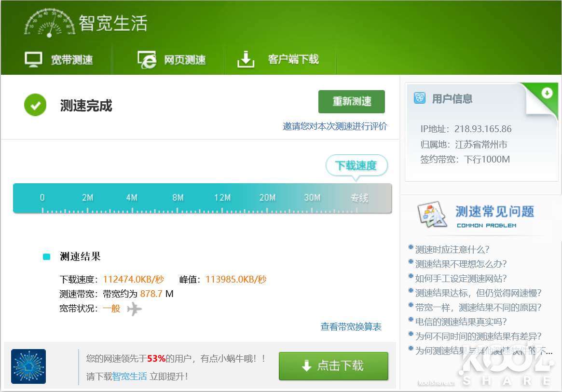Click the 一般 bandwidth status text

(111, 309)
